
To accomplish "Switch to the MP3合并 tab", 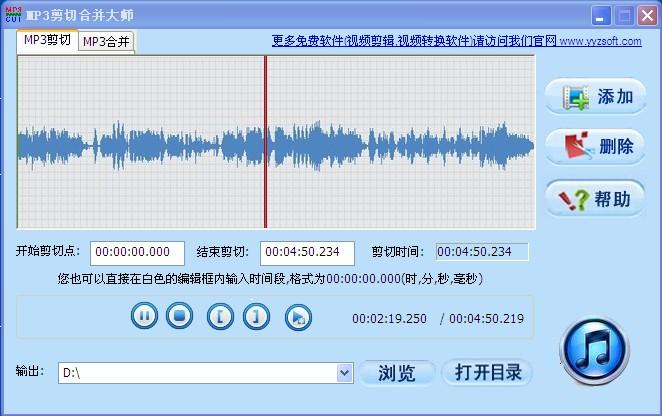I will click(x=106, y=41).
